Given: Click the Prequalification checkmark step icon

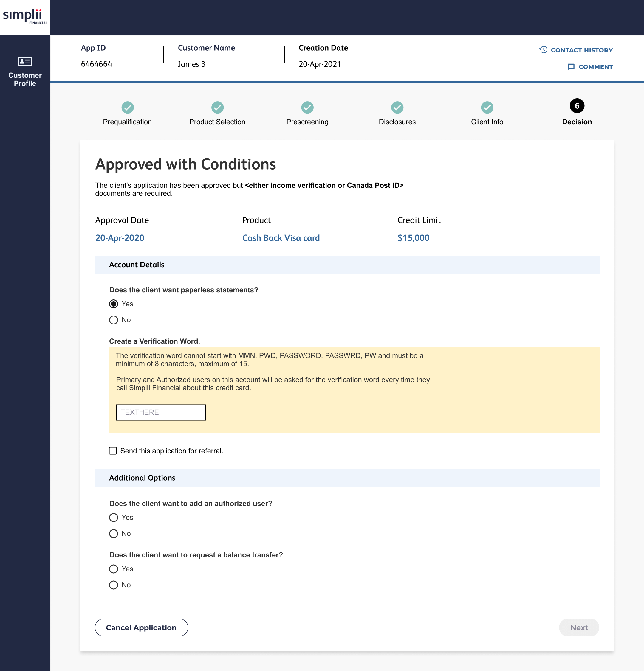Looking at the screenshot, I should pyautogui.click(x=127, y=108).
